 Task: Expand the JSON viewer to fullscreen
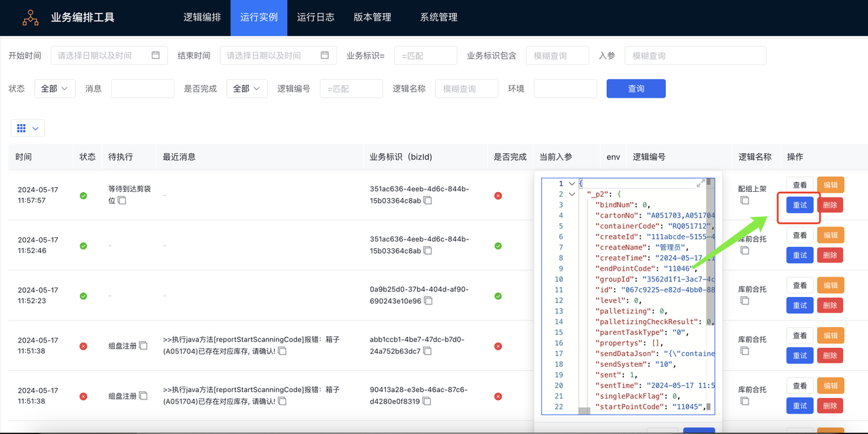tap(700, 184)
